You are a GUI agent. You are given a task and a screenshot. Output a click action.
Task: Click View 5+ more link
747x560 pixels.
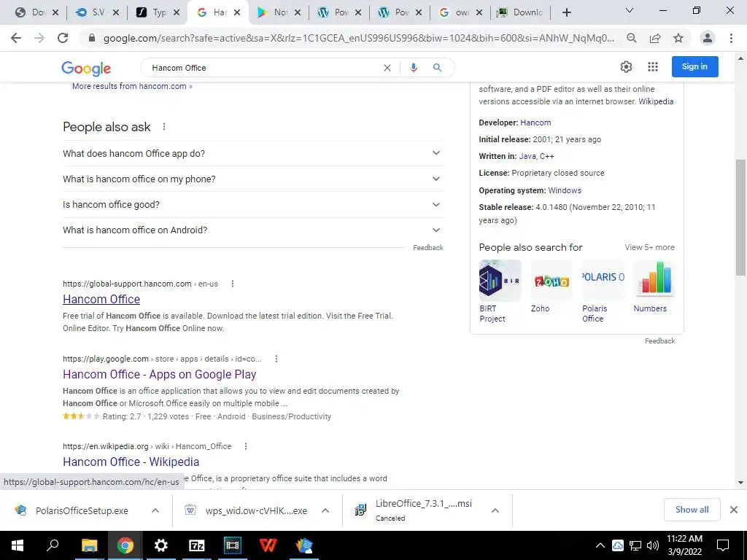(649, 248)
